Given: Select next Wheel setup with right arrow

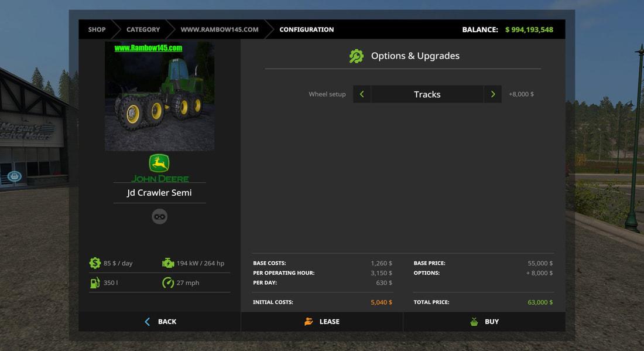Looking at the screenshot, I should click(493, 94).
